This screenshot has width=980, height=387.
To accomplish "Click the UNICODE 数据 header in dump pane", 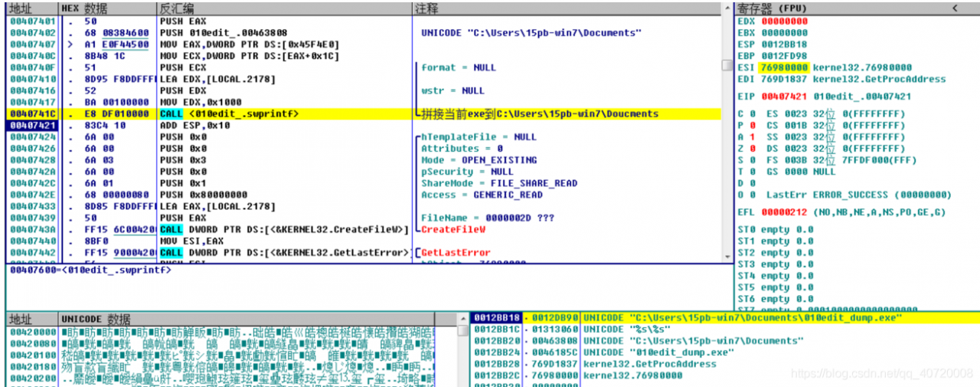I will [x=96, y=319].
